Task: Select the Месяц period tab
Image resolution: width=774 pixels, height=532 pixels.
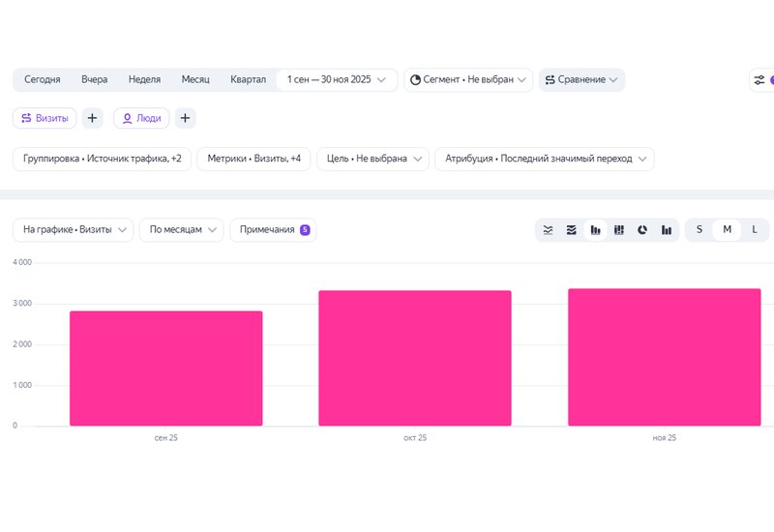Action: (195, 80)
